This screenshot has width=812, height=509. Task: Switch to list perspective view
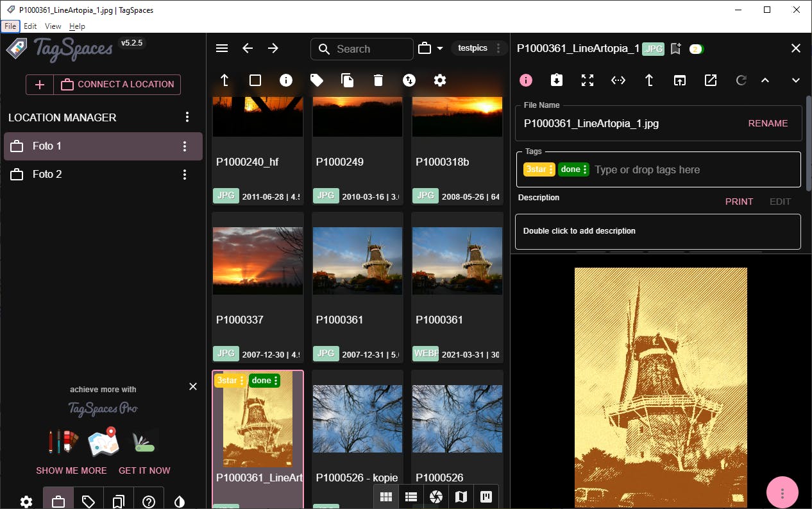coord(411,497)
